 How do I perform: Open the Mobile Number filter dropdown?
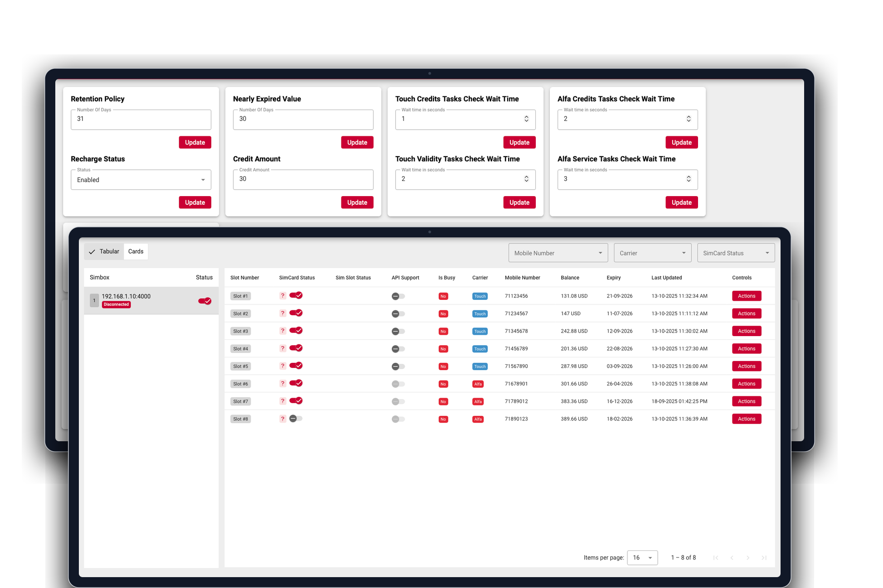[558, 253]
